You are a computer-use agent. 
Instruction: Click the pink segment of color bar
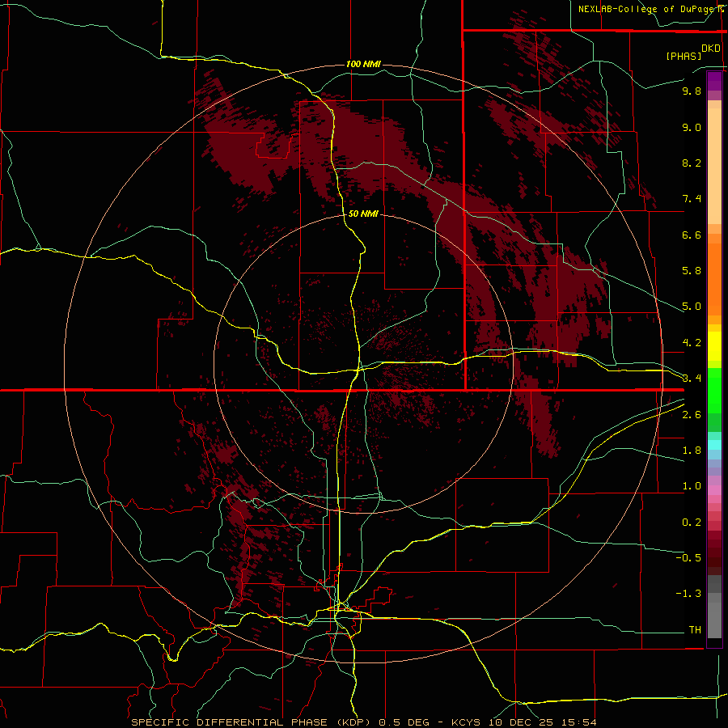[714, 490]
